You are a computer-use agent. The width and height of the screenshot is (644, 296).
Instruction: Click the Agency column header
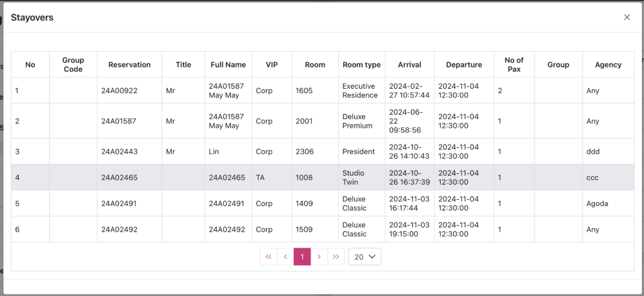click(608, 65)
